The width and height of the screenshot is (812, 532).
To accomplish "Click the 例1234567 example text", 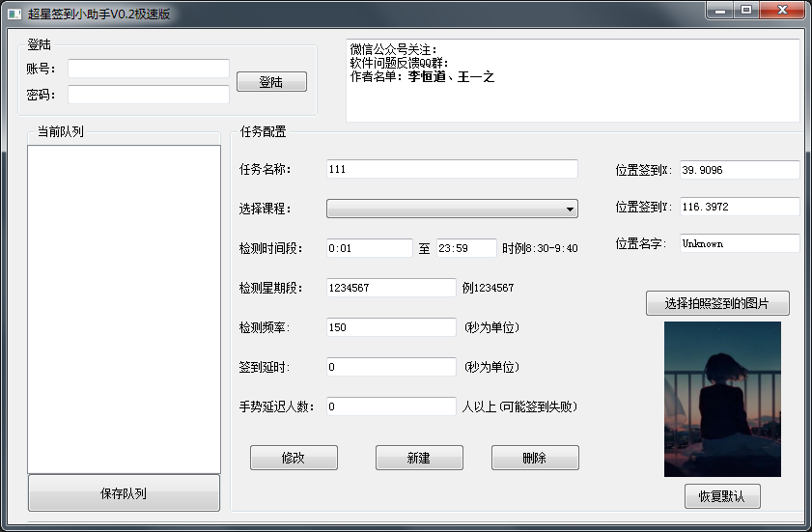I will pos(488,288).
